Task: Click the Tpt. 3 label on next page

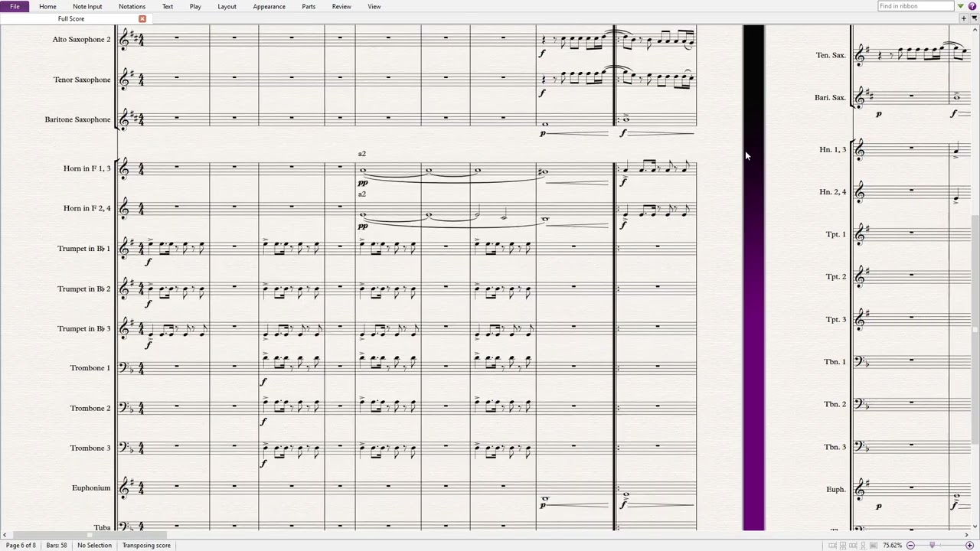Action: [x=836, y=319]
